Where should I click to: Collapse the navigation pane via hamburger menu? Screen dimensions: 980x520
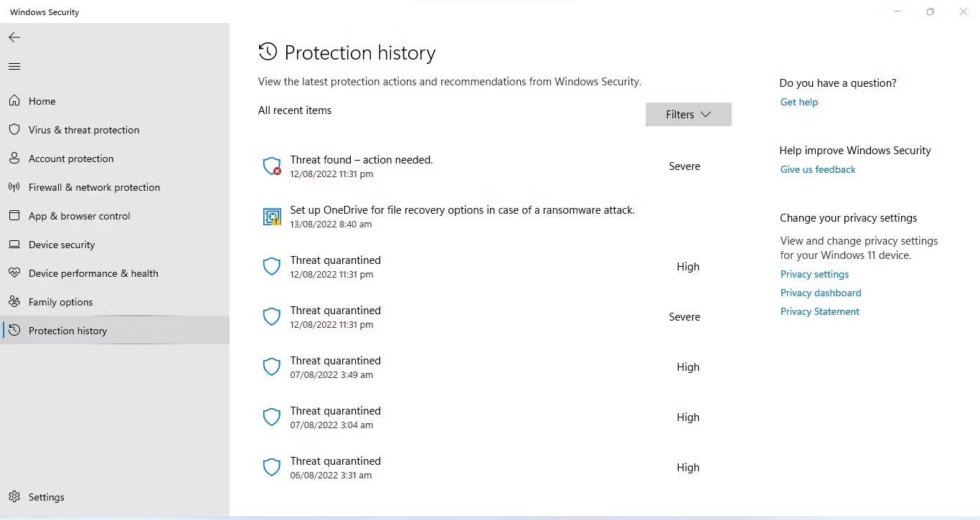click(x=14, y=66)
